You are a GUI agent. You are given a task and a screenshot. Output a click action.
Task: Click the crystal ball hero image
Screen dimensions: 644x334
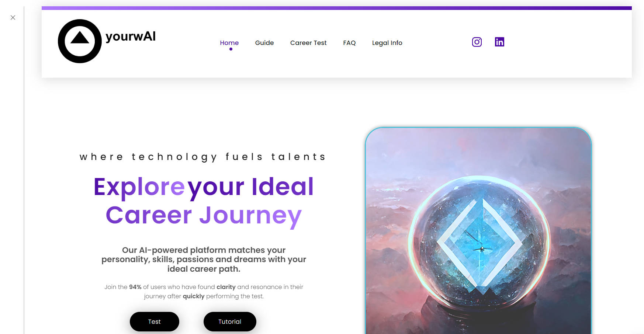[x=478, y=230]
